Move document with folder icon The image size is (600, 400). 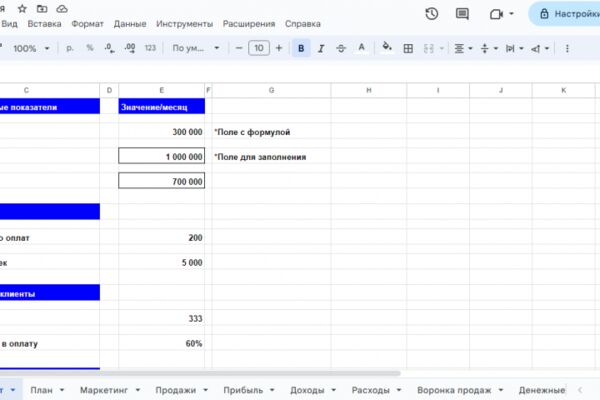(x=42, y=8)
